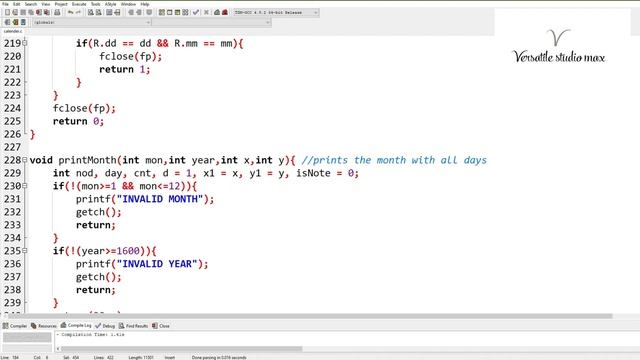Click line number 224 in gutter
Screen dimensions: 640x360
12,108
